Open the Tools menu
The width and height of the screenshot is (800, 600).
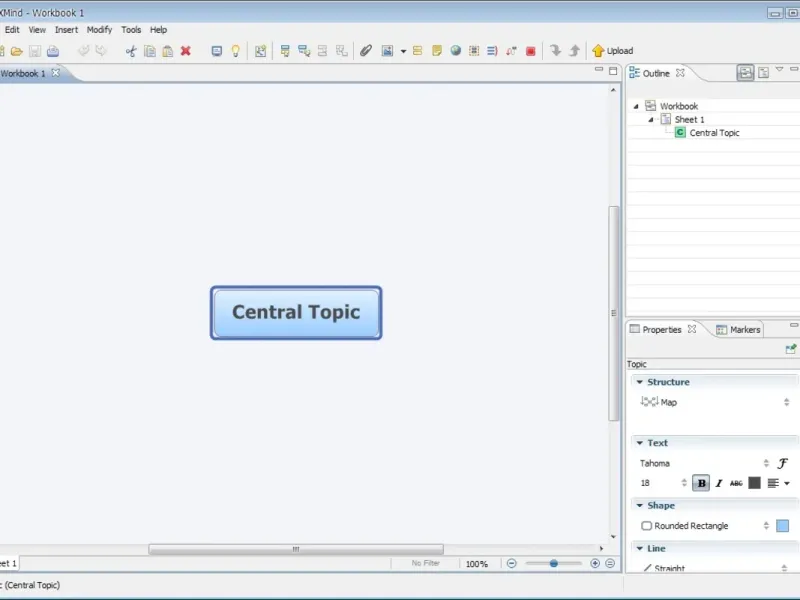tap(131, 30)
